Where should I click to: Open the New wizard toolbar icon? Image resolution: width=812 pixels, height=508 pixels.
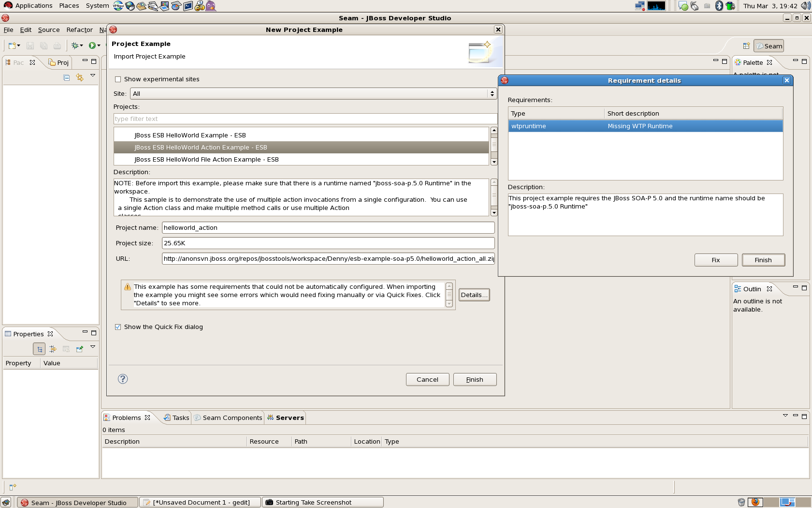click(12, 45)
